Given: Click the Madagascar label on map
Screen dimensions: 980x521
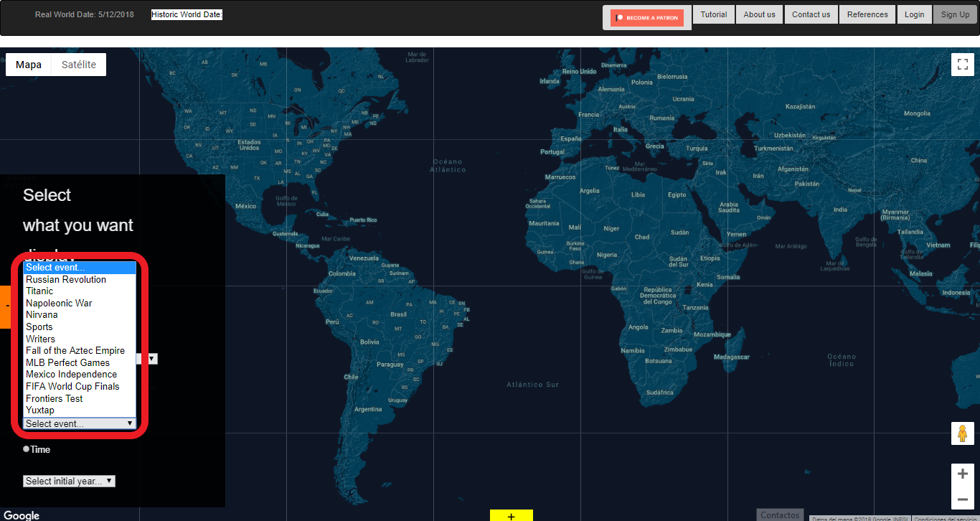Looking at the screenshot, I should (732, 357).
